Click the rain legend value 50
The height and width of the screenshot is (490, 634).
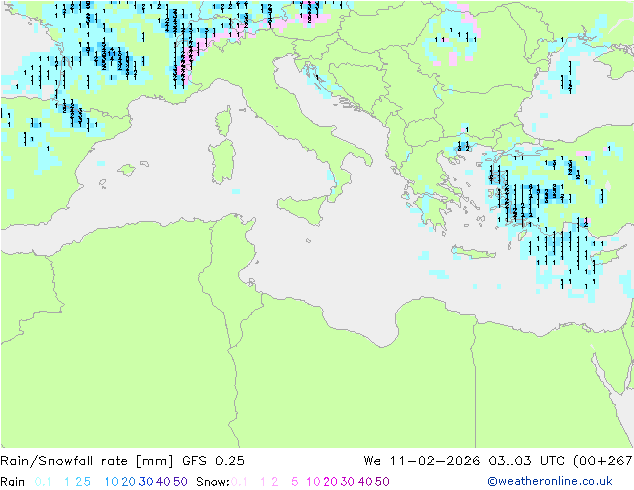pos(180,482)
